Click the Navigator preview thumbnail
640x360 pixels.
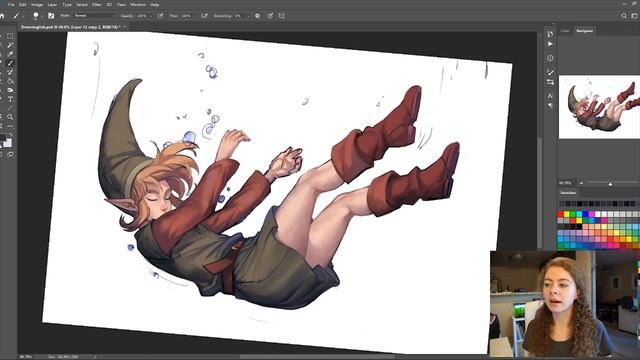tap(599, 107)
